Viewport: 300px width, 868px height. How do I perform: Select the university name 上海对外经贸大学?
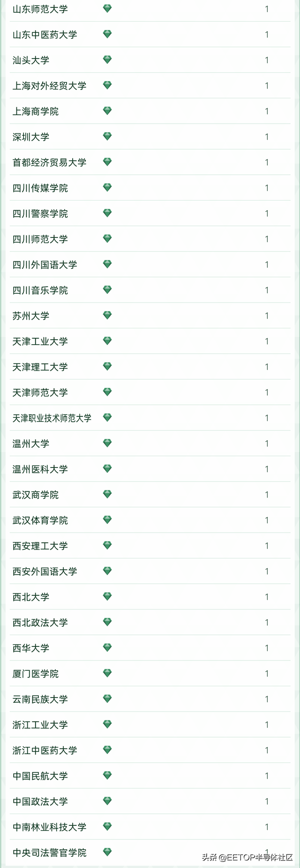(x=49, y=86)
